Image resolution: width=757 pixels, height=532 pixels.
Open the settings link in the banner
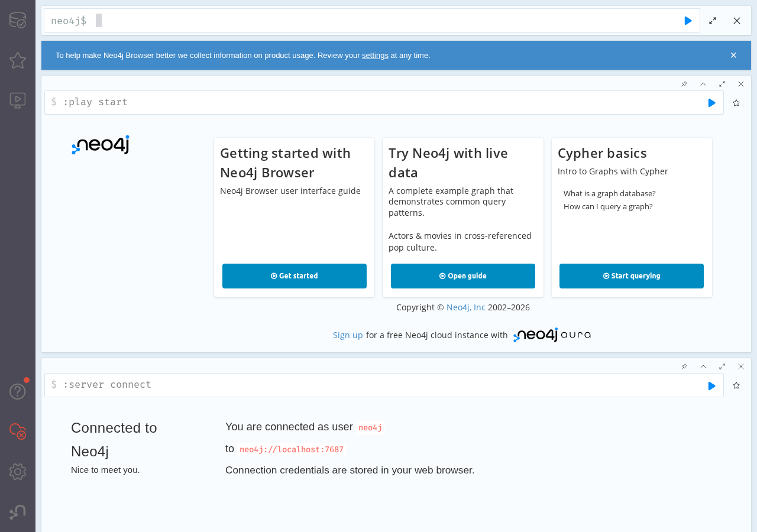375,56
